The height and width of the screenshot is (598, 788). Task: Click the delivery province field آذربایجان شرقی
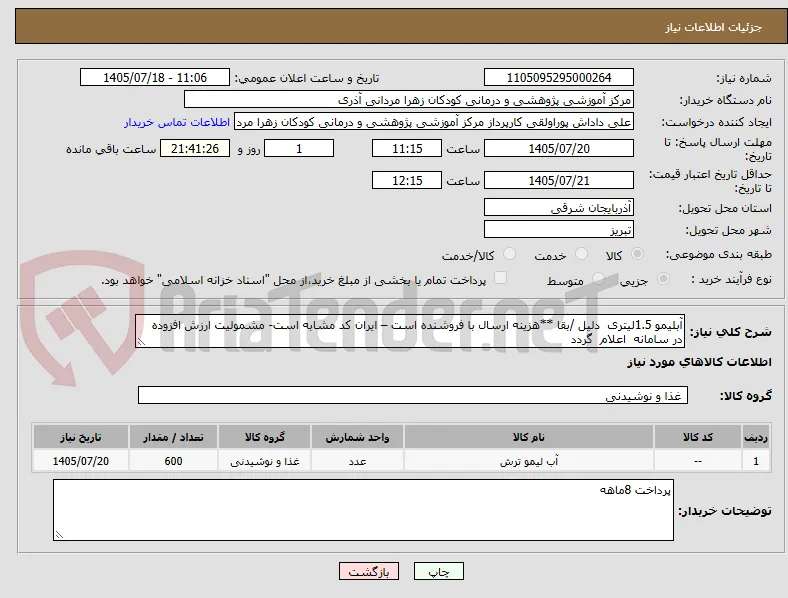[559, 207]
